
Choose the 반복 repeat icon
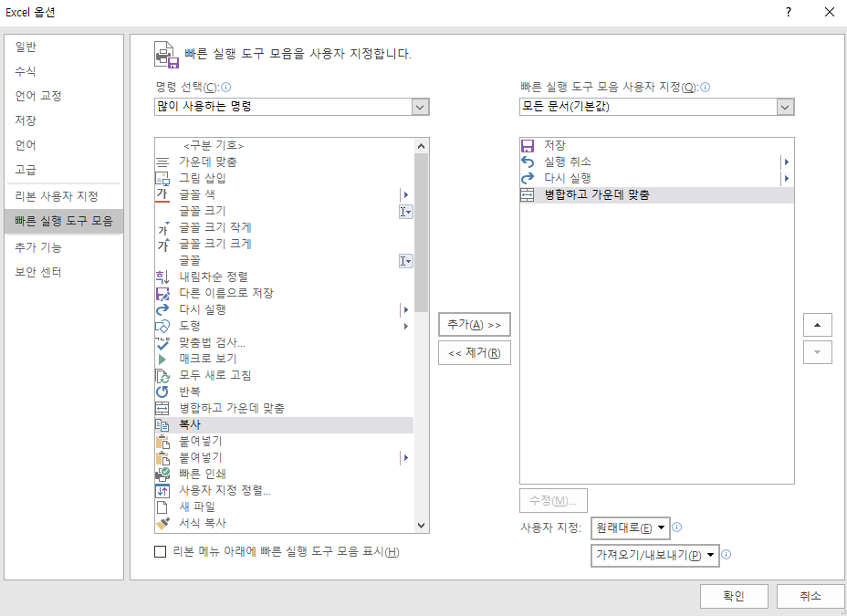(x=162, y=392)
